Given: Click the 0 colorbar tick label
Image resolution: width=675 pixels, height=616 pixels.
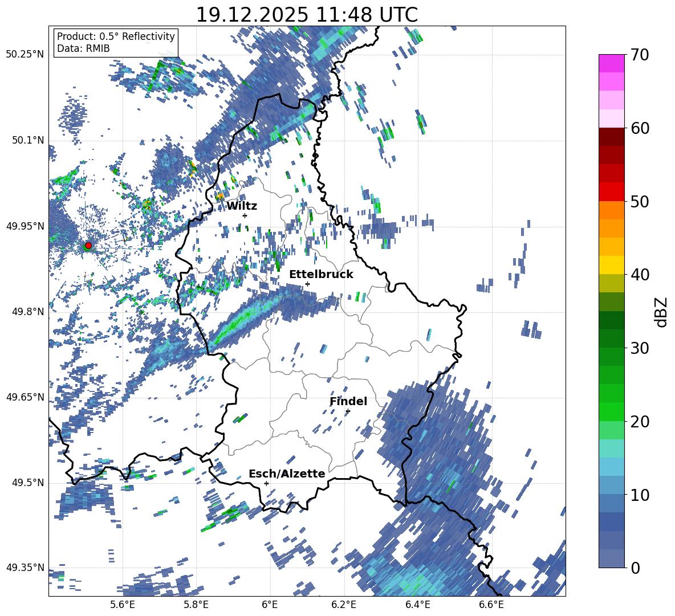Looking at the screenshot, I should point(635,568).
